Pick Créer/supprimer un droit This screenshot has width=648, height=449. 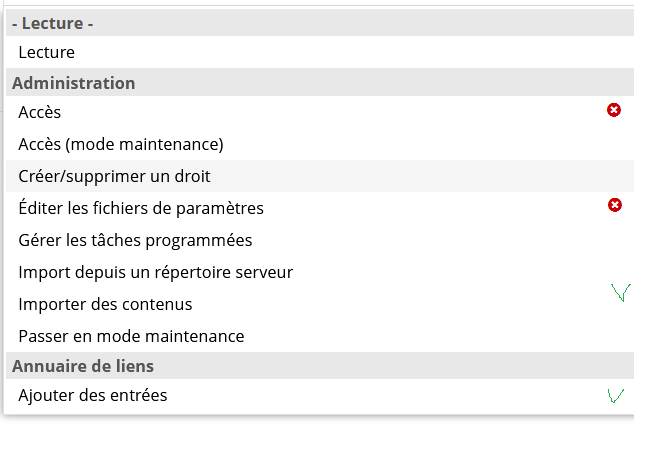pos(320,176)
